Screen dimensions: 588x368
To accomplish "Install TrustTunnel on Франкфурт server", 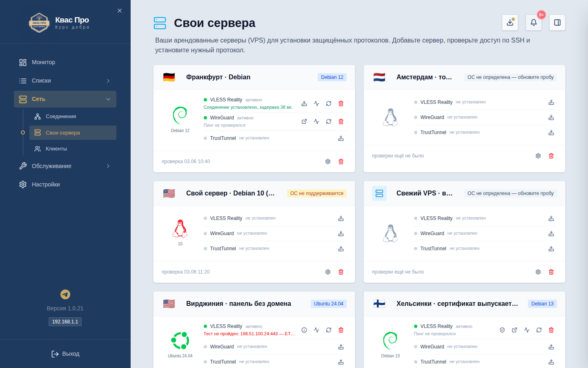I will click(341, 139).
